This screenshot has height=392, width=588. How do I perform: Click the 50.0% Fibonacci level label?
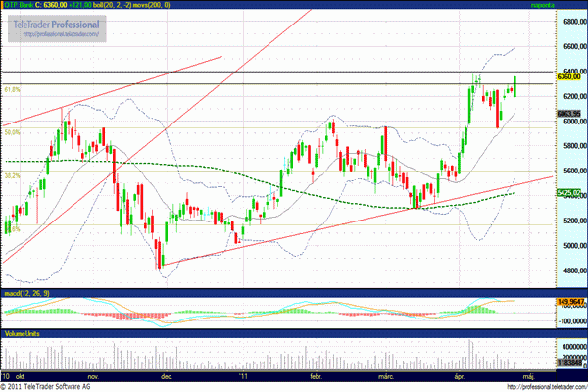click(x=13, y=131)
